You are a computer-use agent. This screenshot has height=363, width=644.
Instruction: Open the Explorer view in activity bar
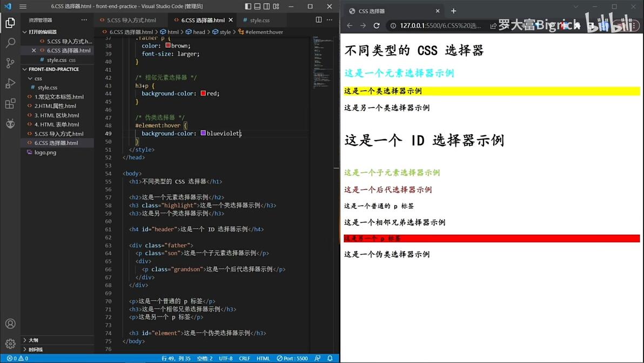click(x=10, y=23)
